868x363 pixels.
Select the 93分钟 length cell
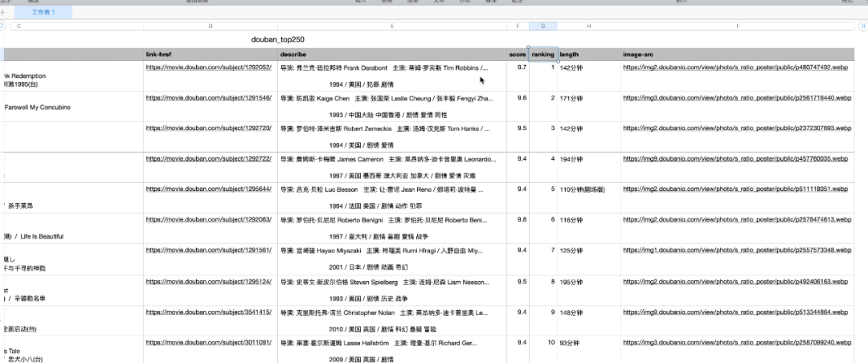[589, 349]
